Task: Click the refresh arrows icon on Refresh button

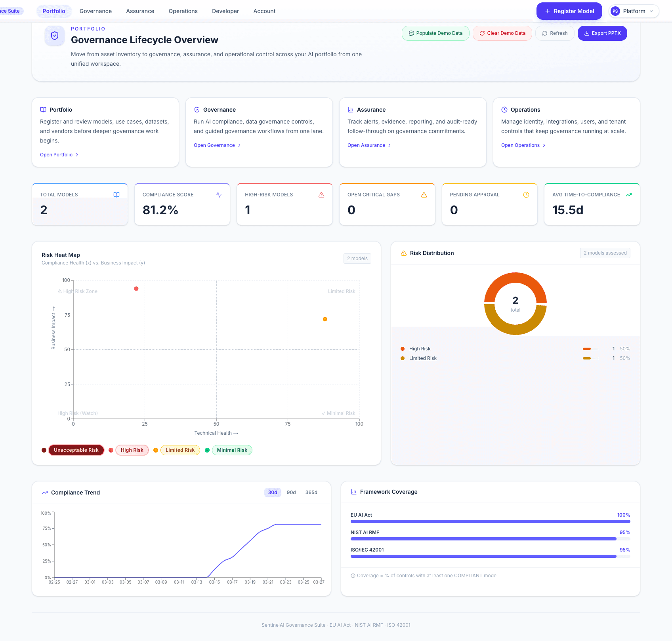Action: (545, 33)
